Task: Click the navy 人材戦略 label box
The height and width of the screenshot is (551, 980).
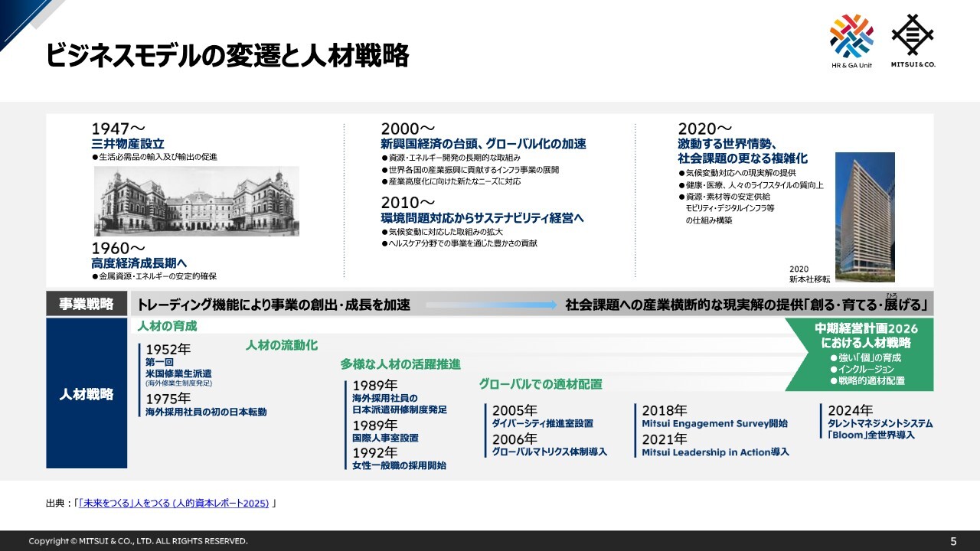Action: click(x=87, y=394)
